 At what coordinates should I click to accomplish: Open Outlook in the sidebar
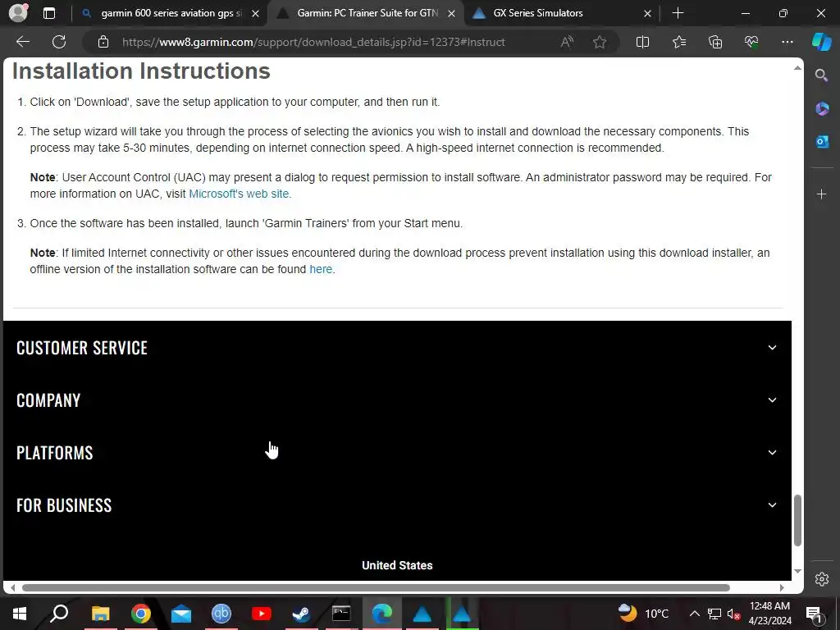coord(822,142)
